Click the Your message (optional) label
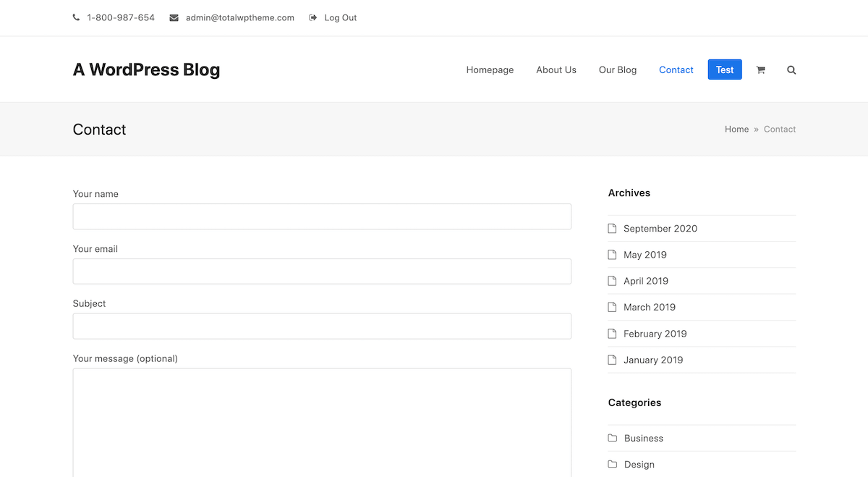This screenshot has height=477, width=868. (125, 358)
